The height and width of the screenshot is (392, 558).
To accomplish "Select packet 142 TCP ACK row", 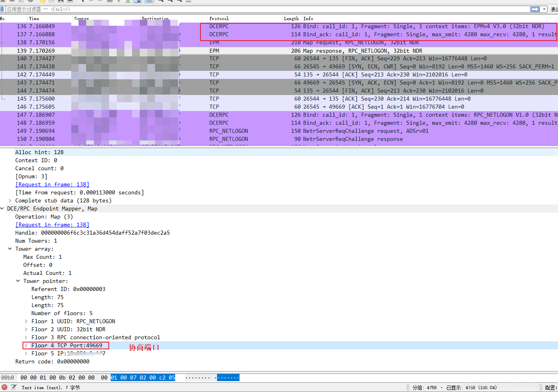I will pos(279,74).
